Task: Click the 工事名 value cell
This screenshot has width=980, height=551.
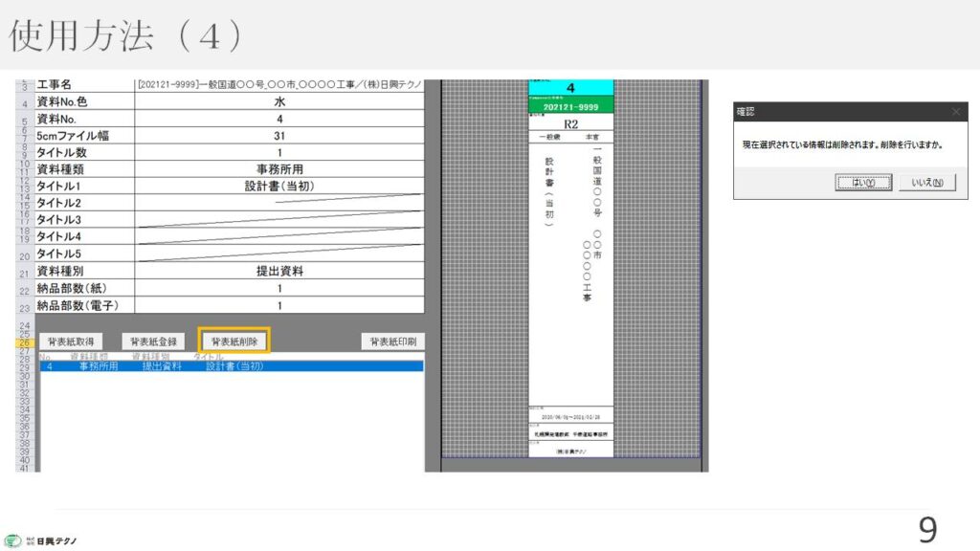Action: tap(279, 85)
